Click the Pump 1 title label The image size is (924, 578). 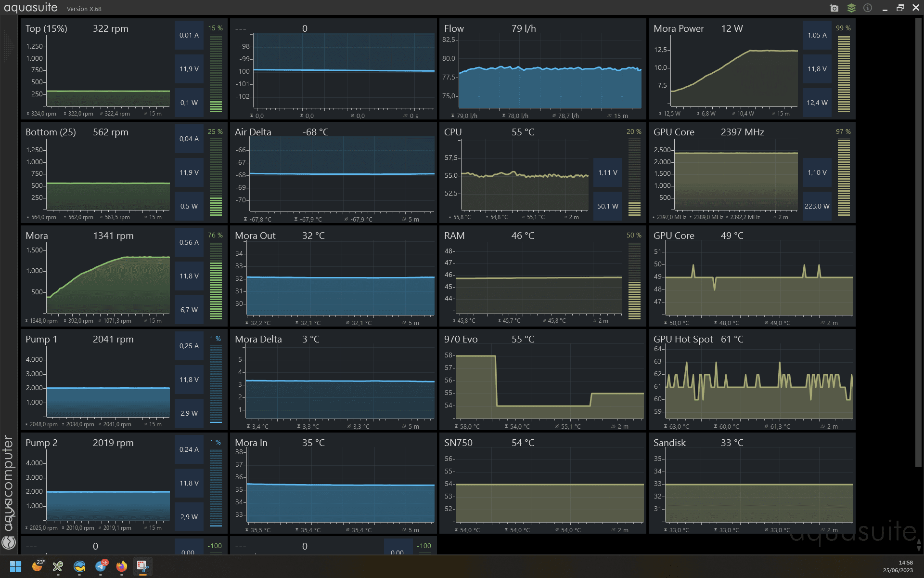[41, 339]
